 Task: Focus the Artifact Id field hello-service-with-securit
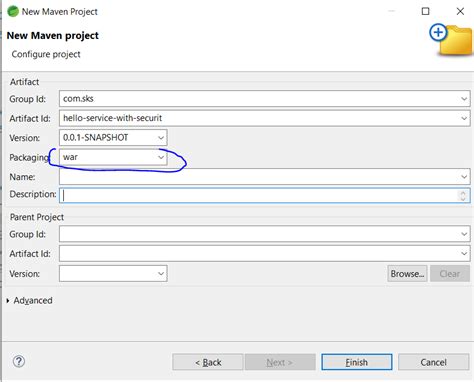pos(265,118)
